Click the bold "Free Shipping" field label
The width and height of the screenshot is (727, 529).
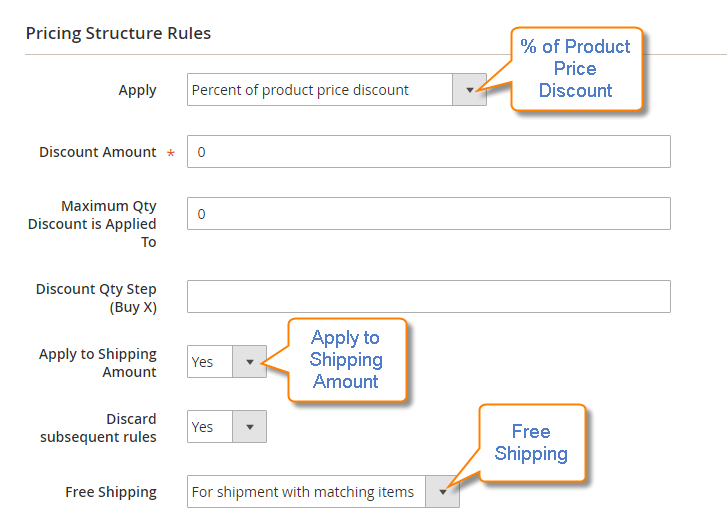(111, 492)
